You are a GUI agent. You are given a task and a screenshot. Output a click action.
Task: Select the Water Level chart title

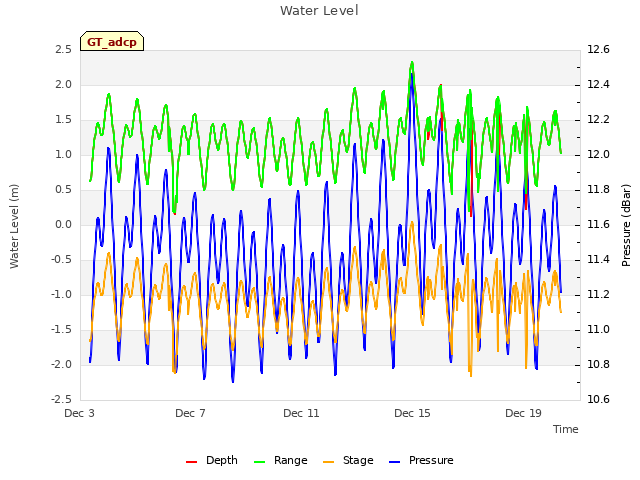pyautogui.click(x=319, y=11)
